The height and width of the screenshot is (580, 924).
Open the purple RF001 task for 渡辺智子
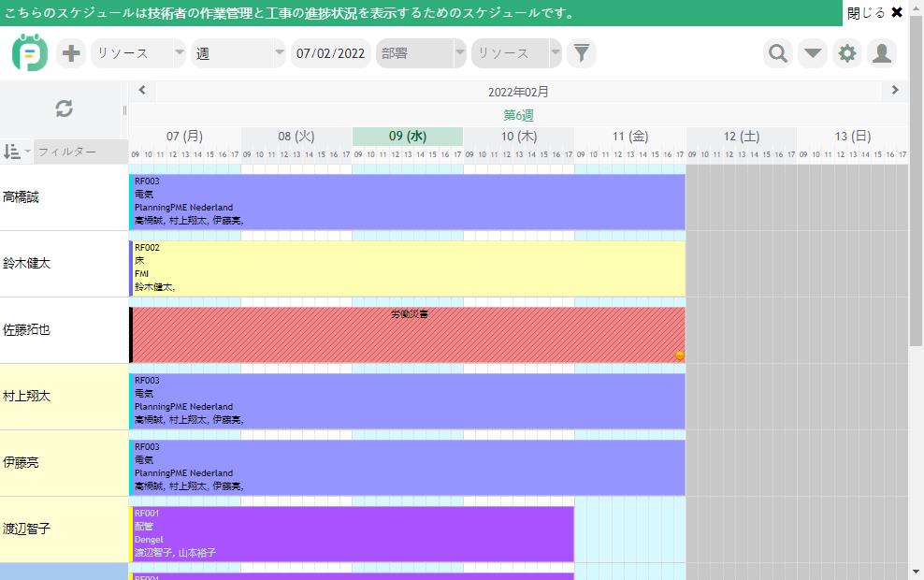coord(352,534)
